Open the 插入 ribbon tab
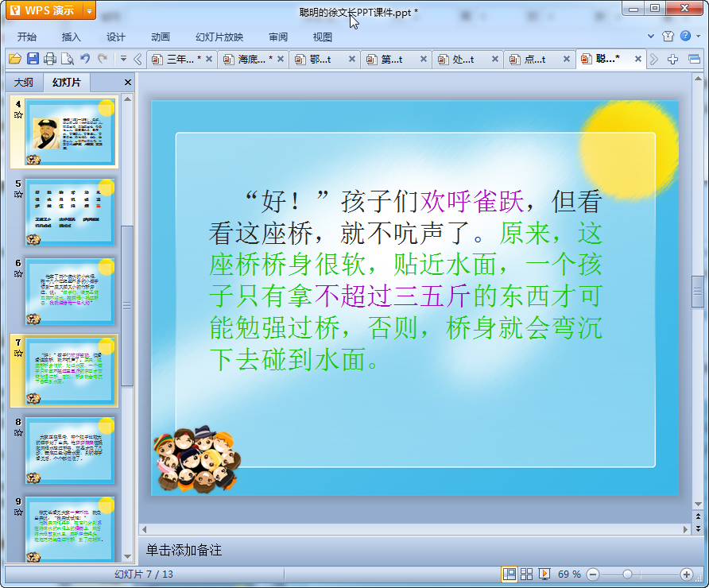 [71, 37]
